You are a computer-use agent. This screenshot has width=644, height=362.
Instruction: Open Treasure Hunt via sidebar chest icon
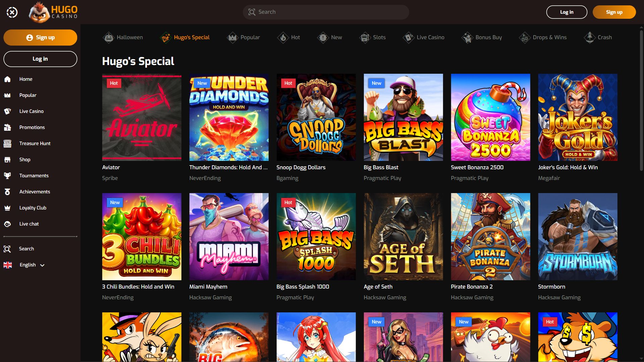point(7,143)
